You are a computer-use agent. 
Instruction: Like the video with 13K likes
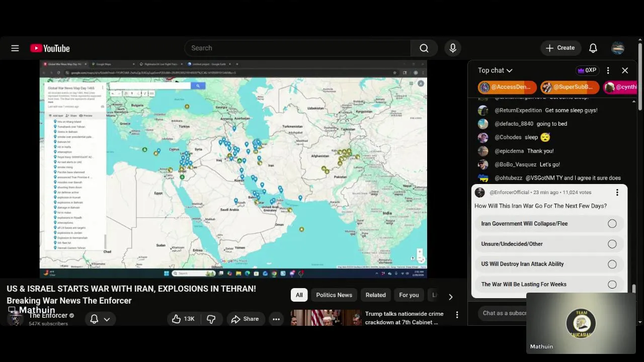[183, 319]
